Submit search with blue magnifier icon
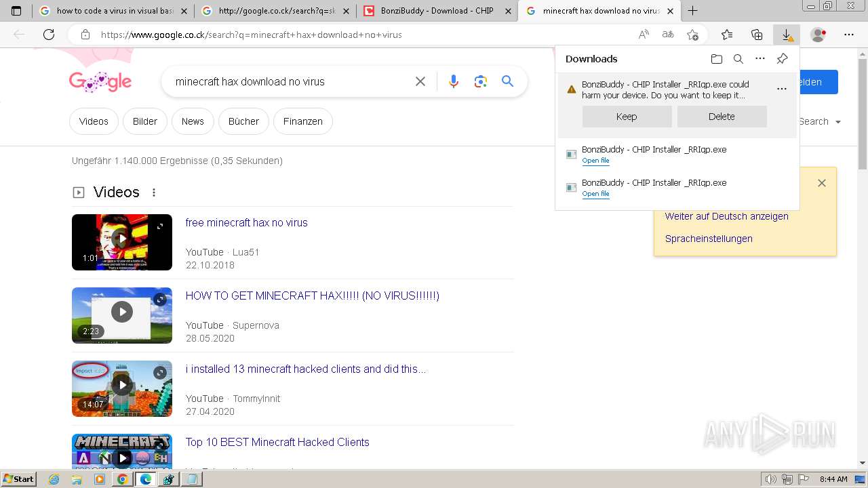Image resolution: width=868 pixels, height=488 pixels. [x=507, y=81]
